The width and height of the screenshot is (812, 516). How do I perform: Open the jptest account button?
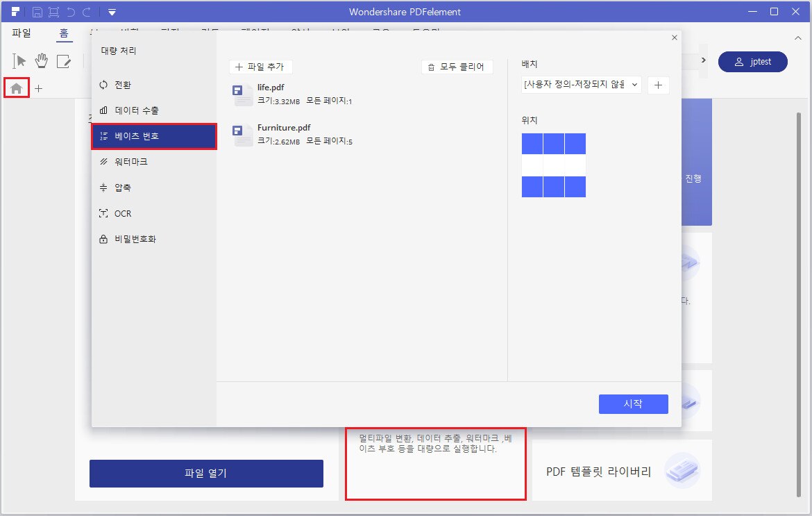(752, 62)
